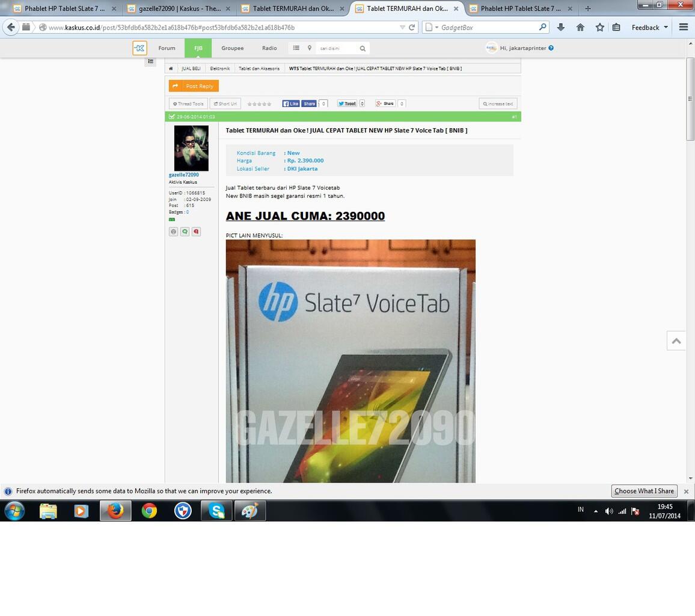Click the Firefox home icon

click(x=580, y=27)
